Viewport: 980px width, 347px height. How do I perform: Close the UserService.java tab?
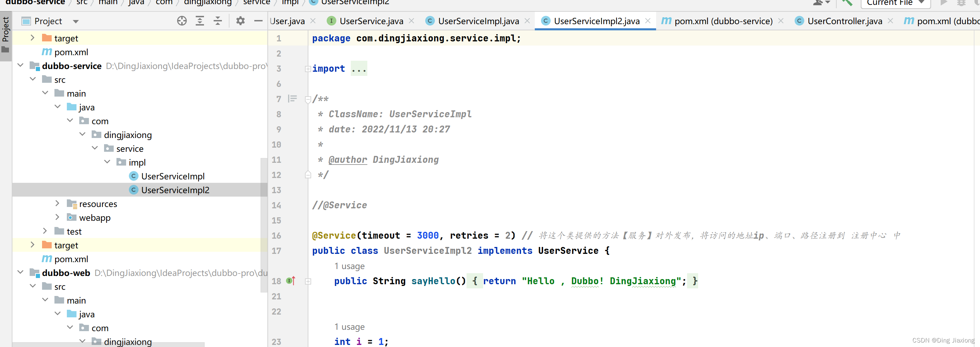pyautogui.click(x=412, y=21)
